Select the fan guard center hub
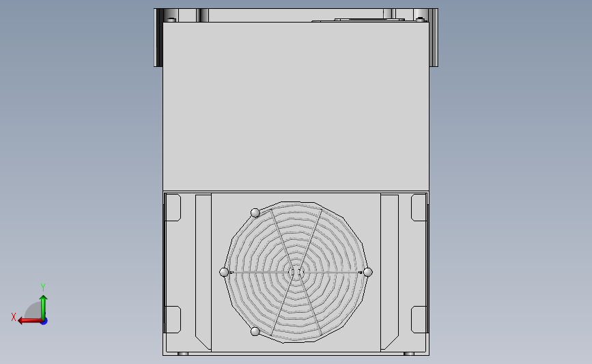Image resolution: width=592 pixels, height=364 pixels. coord(296,272)
